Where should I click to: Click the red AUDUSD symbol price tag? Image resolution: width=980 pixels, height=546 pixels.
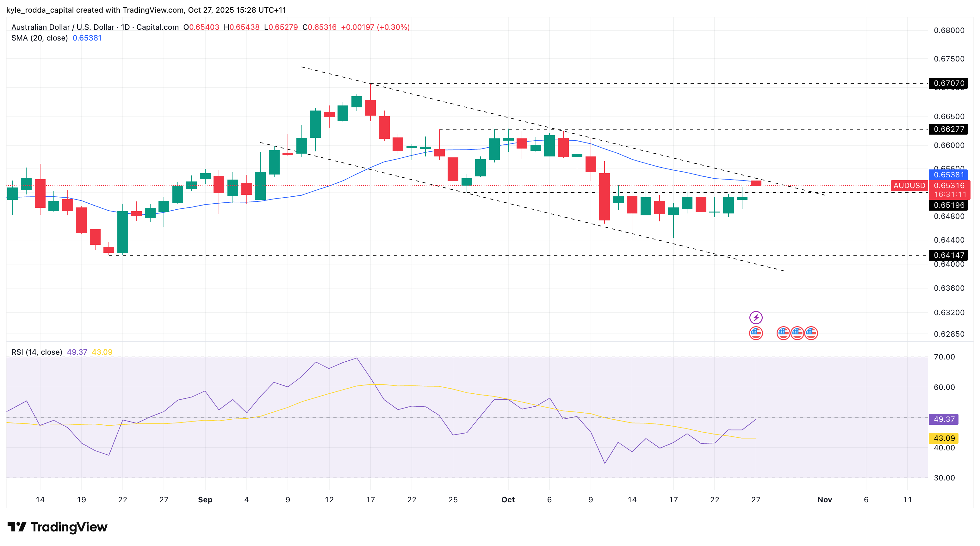point(909,185)
